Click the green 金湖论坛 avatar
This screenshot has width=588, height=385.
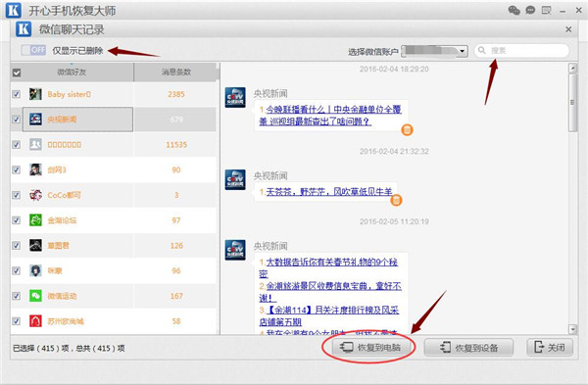35,220
